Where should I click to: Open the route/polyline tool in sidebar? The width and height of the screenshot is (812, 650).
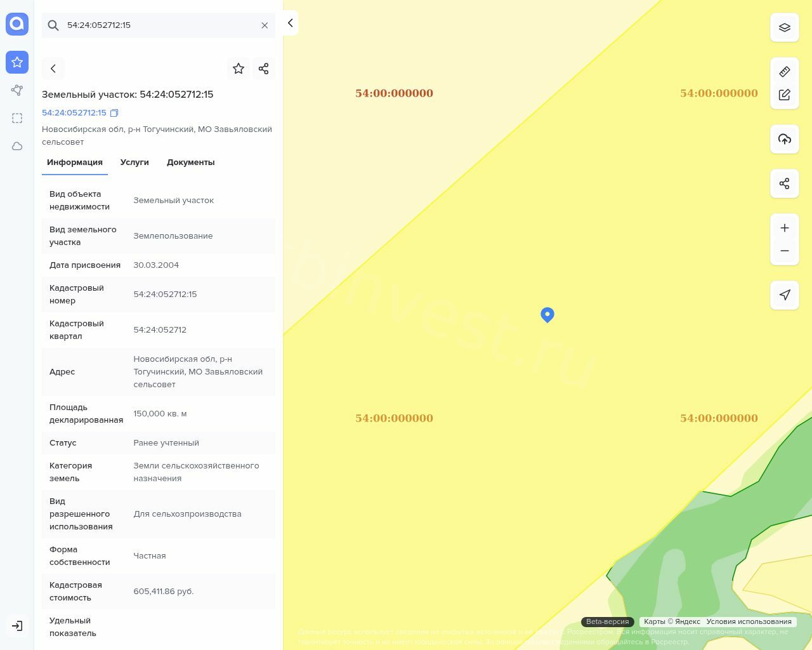point(17,90)
